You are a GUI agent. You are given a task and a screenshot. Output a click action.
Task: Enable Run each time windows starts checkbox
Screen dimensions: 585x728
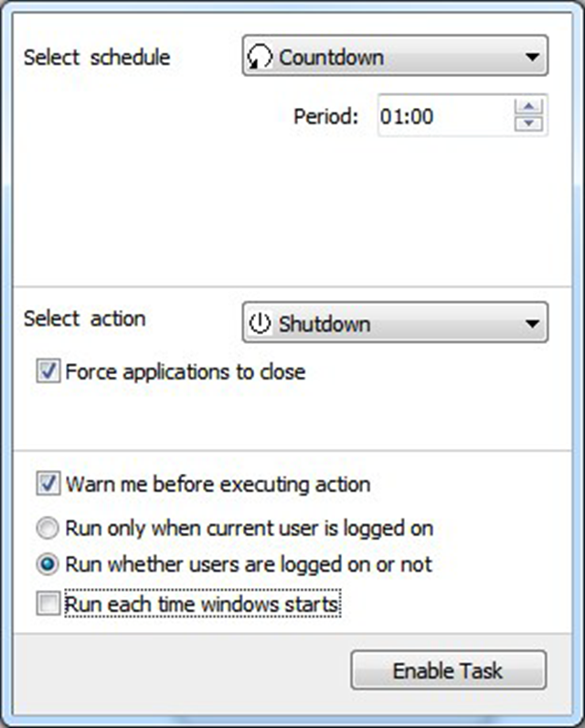pos(48,605)
